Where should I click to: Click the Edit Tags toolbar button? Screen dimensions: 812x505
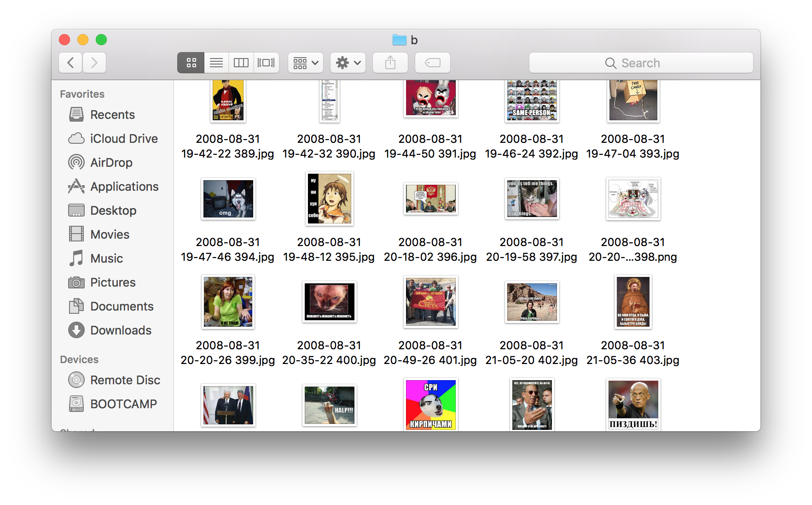(x=433, y=63)
